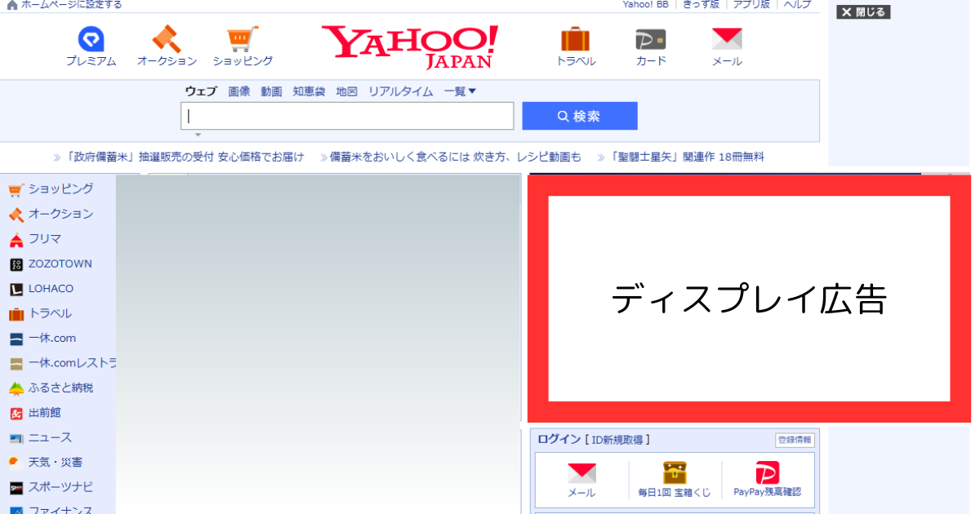Open the きっず版 link
Screen dimensions: 980x514
click(x=701, y=4)
